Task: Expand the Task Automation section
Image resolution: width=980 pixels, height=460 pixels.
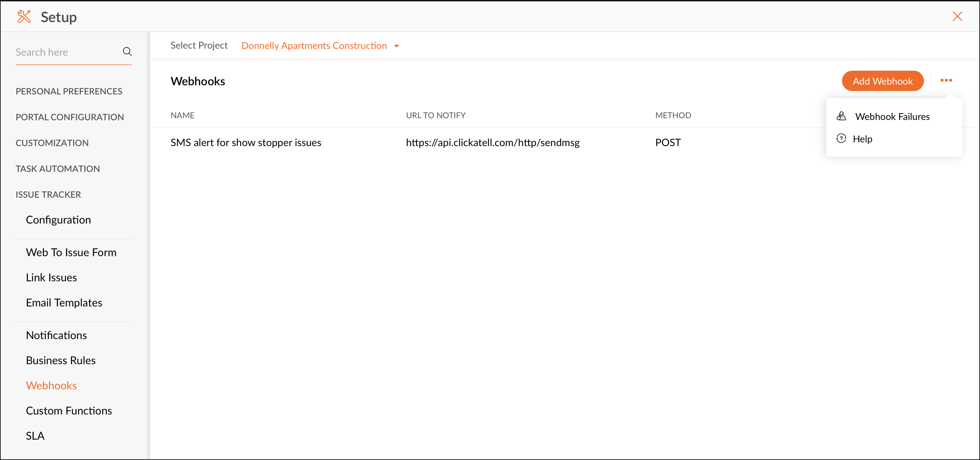Action: point(58,169)
